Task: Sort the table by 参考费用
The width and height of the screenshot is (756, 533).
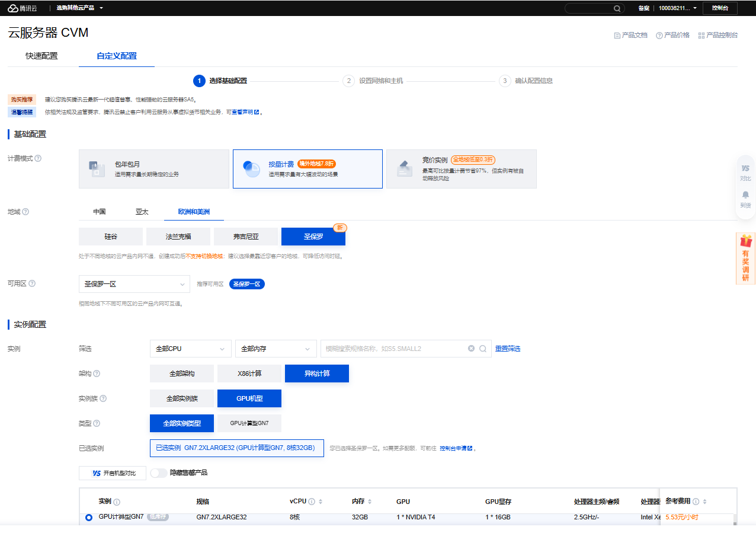Action: [704, 502]
